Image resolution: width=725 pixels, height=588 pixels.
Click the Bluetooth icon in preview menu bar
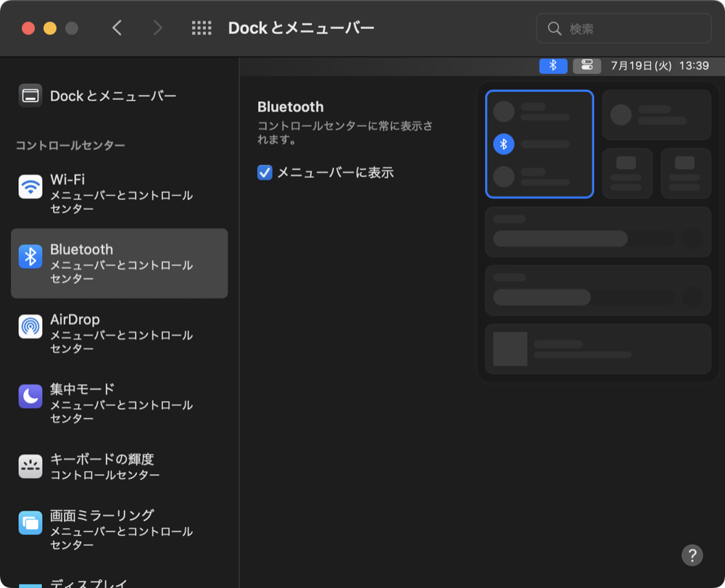click(553, 66)
